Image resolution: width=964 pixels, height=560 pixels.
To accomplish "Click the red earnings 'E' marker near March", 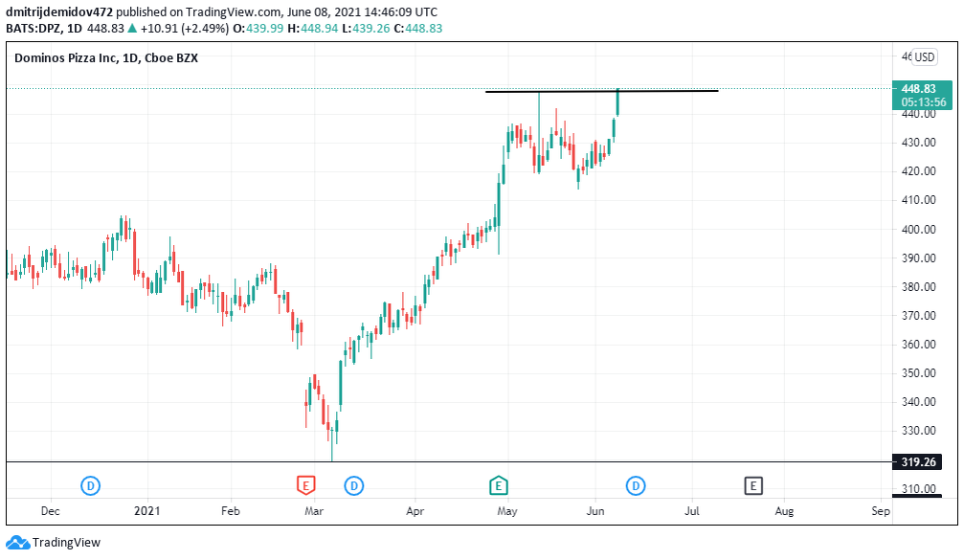I will coord(305,485).
